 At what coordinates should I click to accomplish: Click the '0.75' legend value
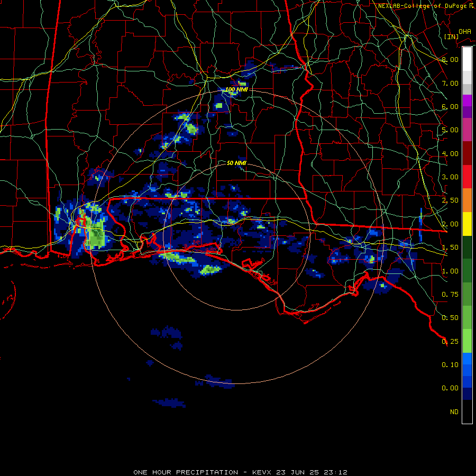(450, 295)
